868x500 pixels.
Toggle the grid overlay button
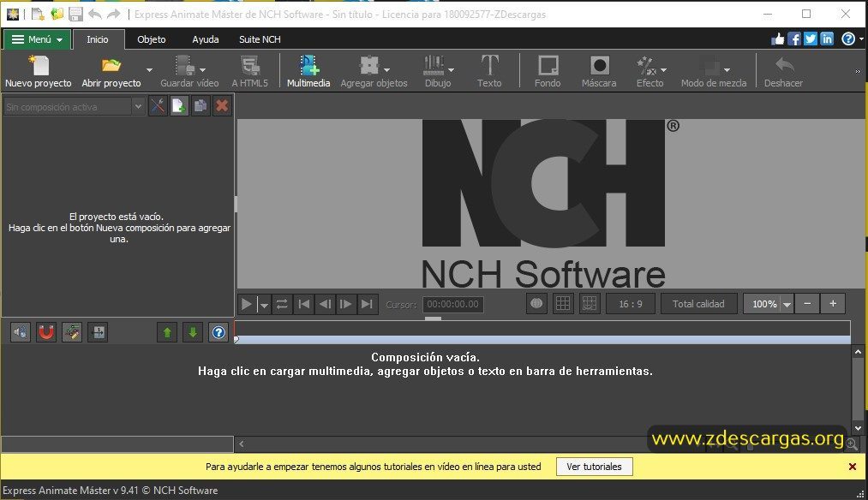click(x=563, y=303)
